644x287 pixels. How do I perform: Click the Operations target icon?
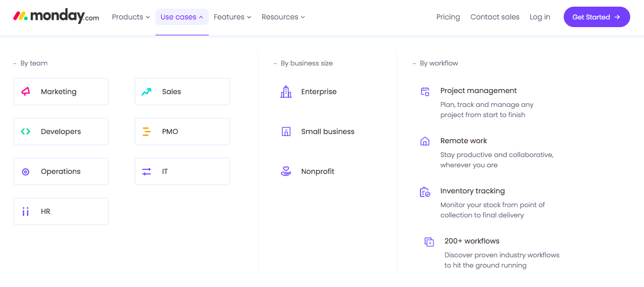[x=26, y=172]
